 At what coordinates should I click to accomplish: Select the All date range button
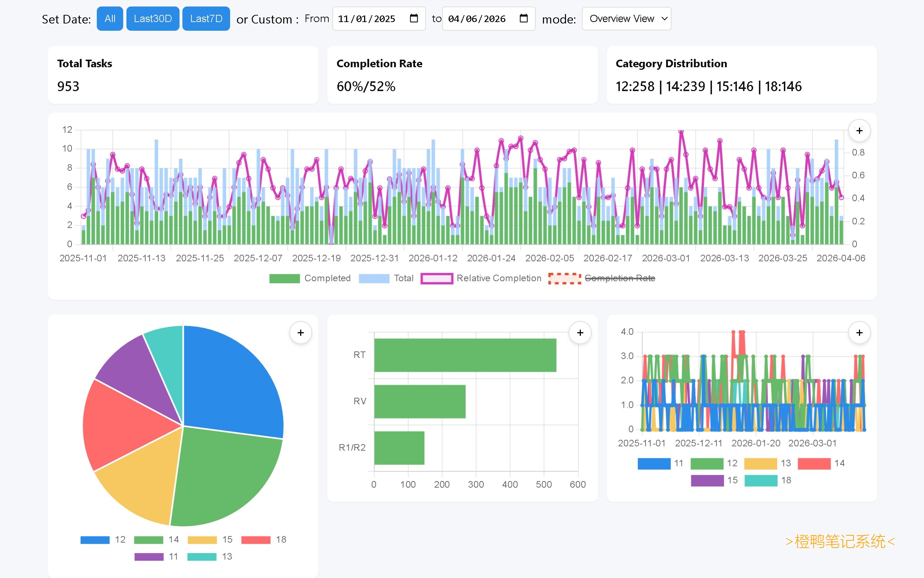click(x=109, y=19)
